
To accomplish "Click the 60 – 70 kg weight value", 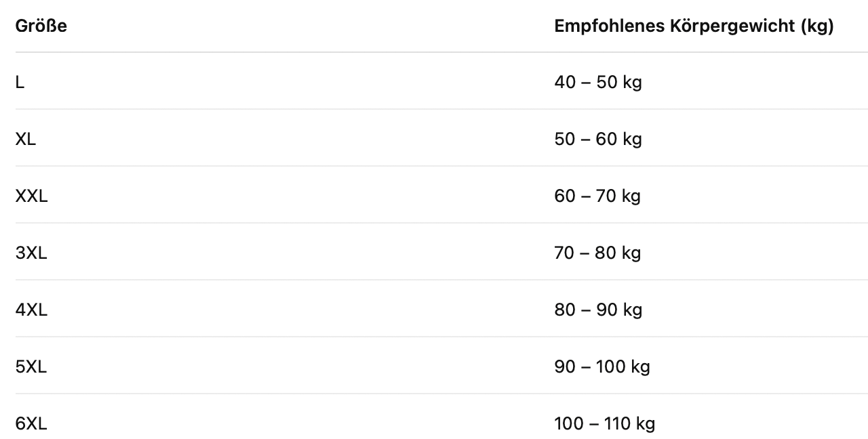I will coord(597,196).
